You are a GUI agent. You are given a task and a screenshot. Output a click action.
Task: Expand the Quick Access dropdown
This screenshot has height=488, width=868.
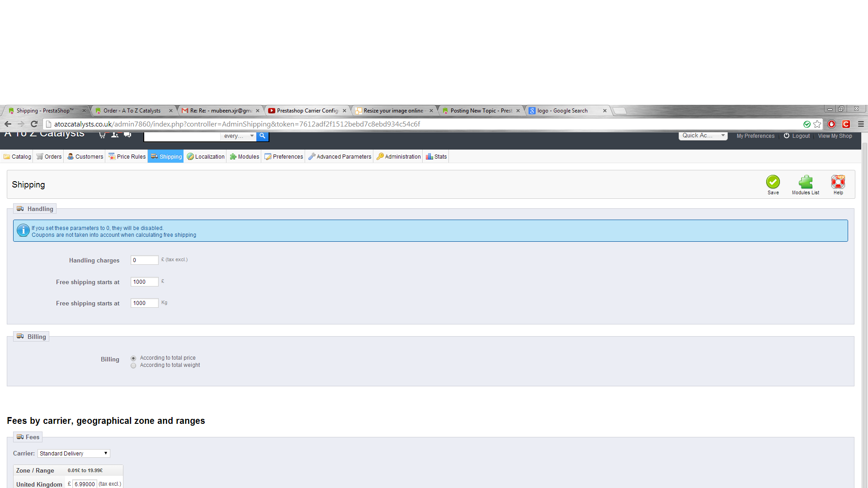pyautogui.click(x=703, y=136)
